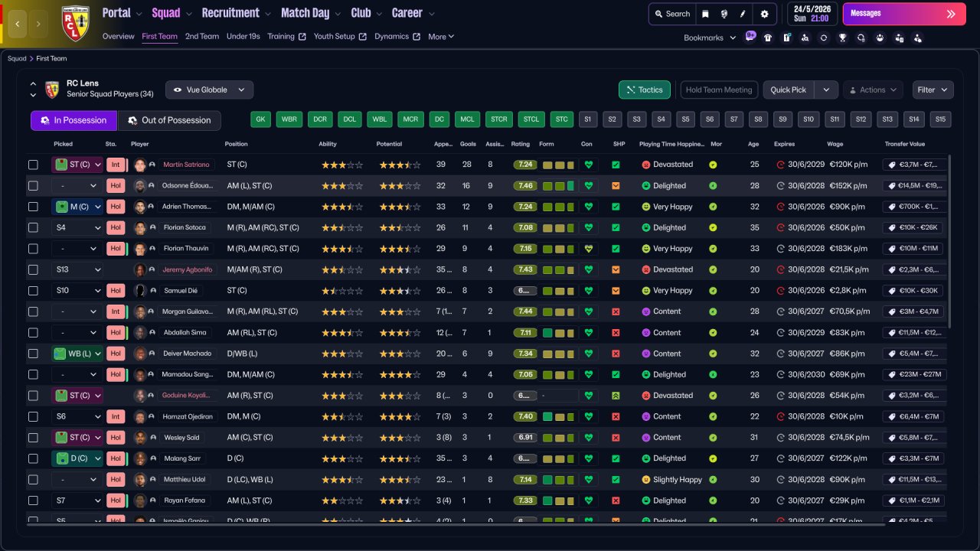980x551 pixels.
Task: Go back using the left navigation arrow
Action: click(x=18, y=24)
